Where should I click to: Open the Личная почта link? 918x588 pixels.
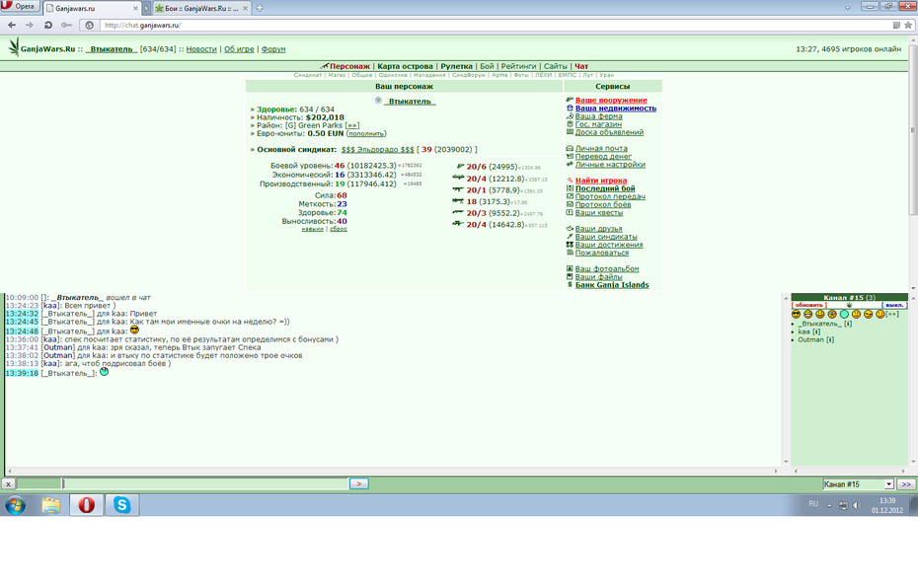[601, 148]
